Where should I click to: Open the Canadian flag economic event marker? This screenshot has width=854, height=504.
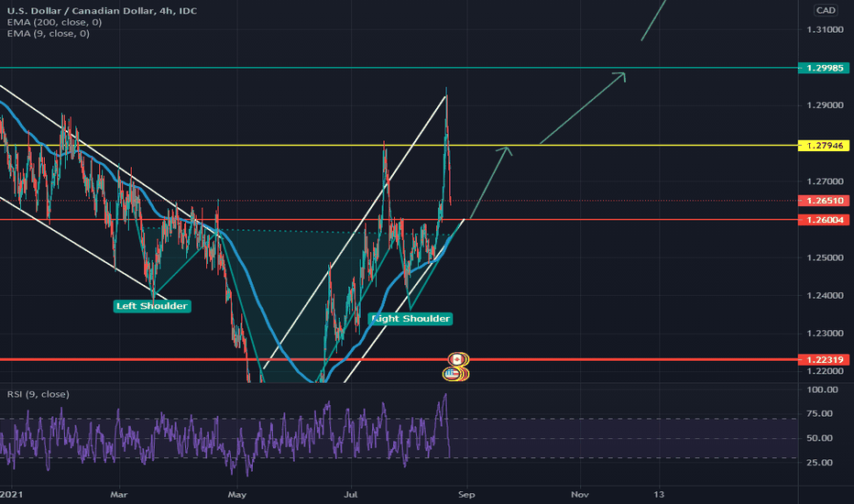pos(457,359)
